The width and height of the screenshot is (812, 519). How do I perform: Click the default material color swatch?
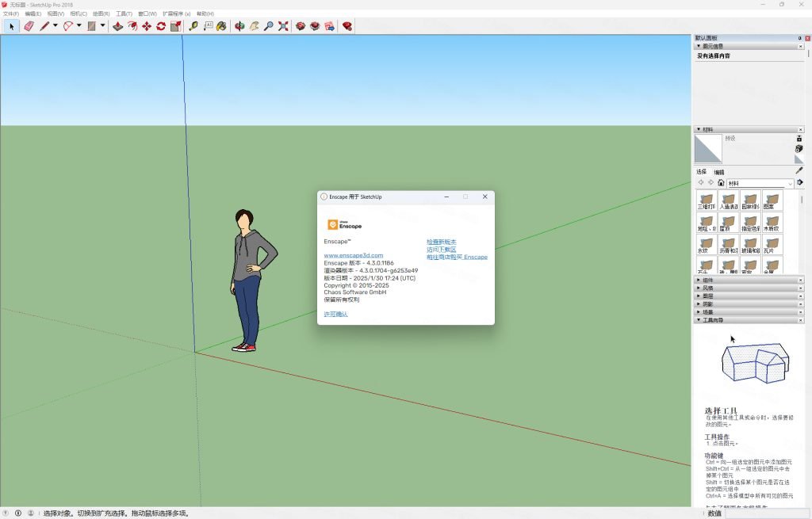(707, 148)
